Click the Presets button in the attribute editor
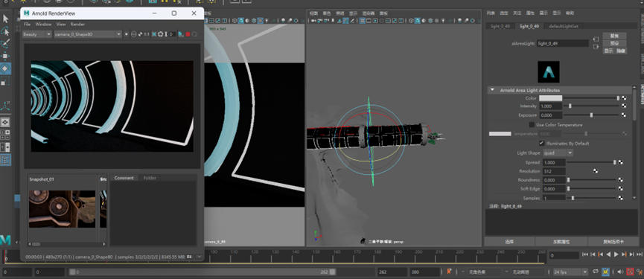 coord(614,43)
